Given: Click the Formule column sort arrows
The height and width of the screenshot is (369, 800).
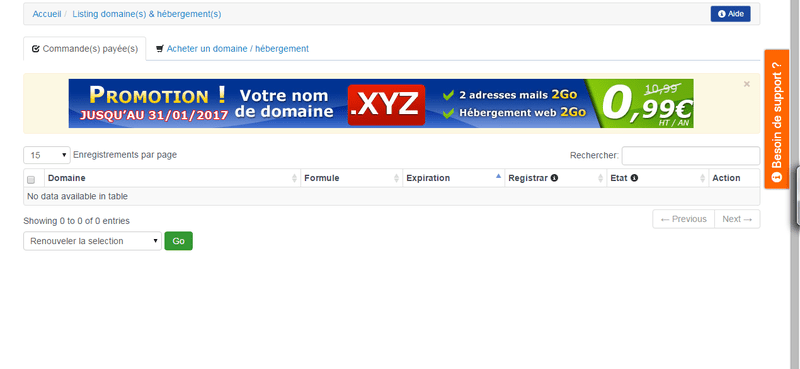Looking at the screenshot, I should point(396,178).
